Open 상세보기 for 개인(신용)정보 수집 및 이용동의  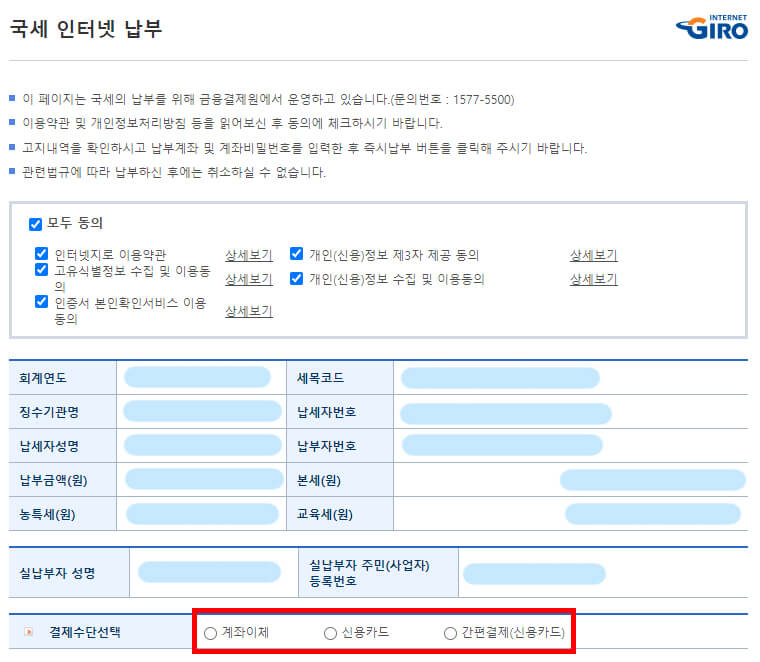click(x=594, y=279)
